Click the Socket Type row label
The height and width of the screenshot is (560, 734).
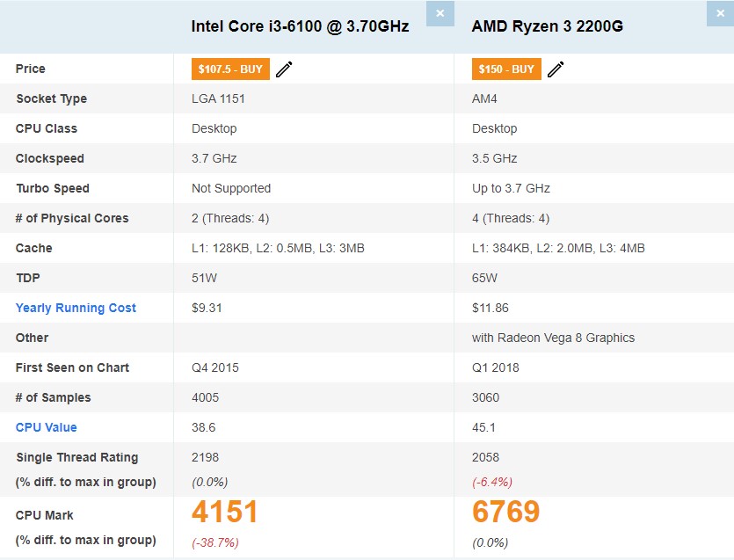(x=52, y=98)
